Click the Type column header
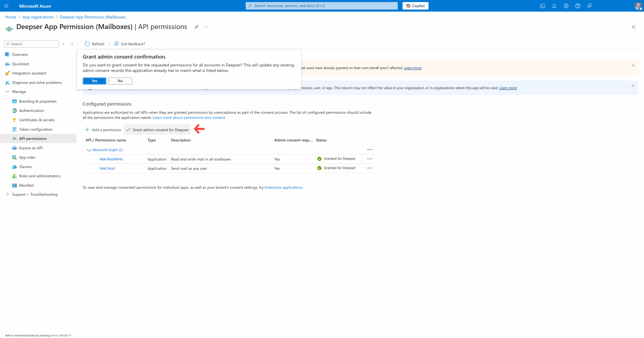 point(152,140)
